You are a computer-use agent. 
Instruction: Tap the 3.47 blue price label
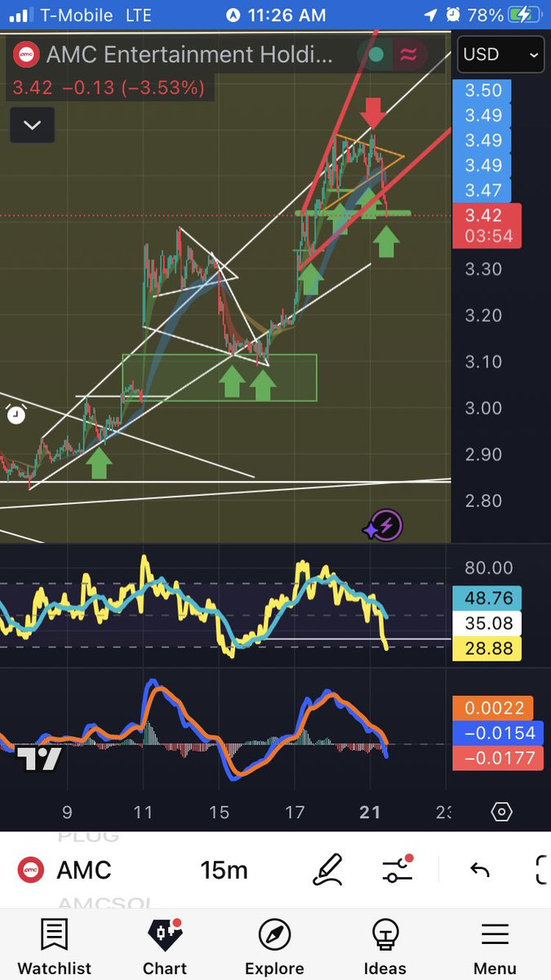[482, 191]
